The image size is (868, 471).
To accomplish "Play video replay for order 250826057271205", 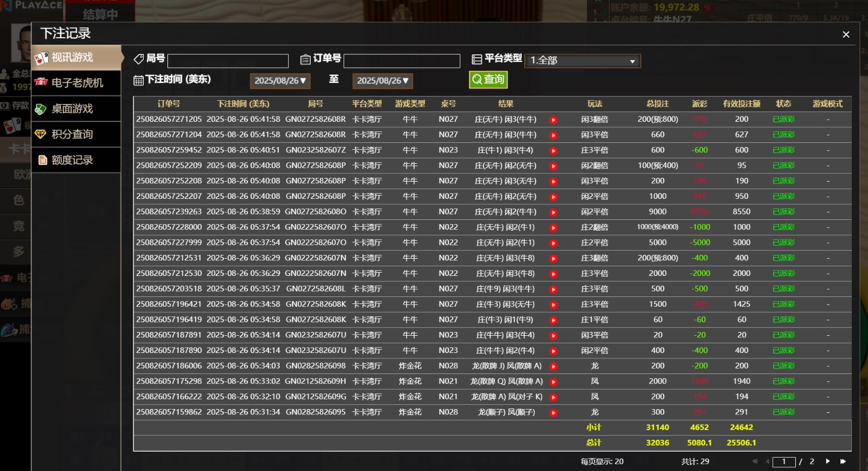I will [553, 120].
